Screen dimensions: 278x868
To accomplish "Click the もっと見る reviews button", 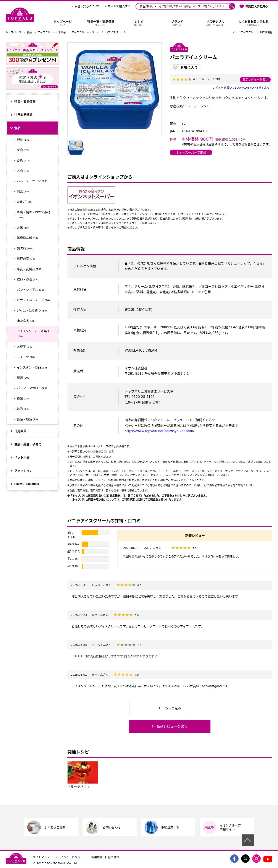I will point(170,708).
